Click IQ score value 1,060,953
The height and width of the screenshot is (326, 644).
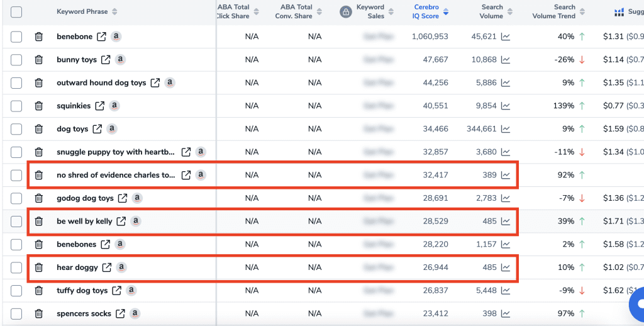tap(430, 37)
